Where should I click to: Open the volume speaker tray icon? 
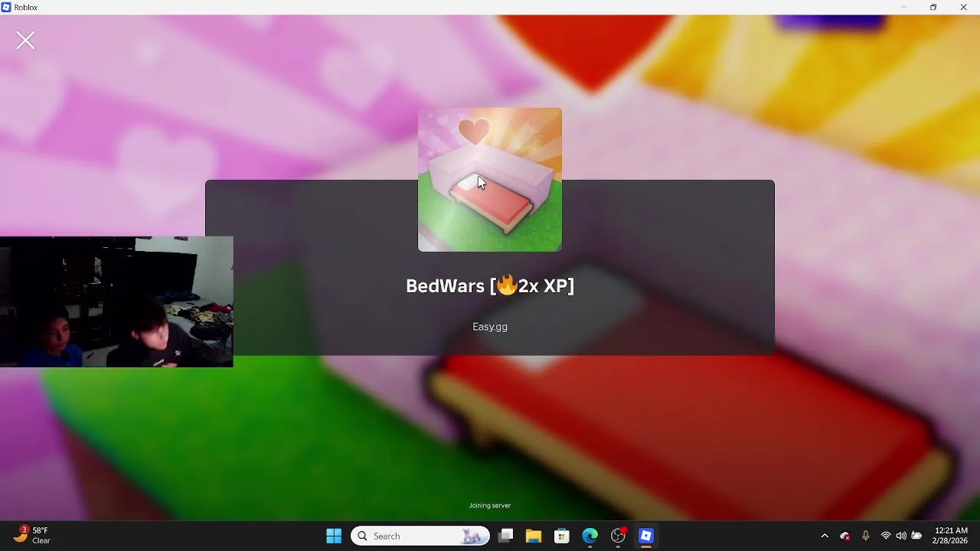901,536
